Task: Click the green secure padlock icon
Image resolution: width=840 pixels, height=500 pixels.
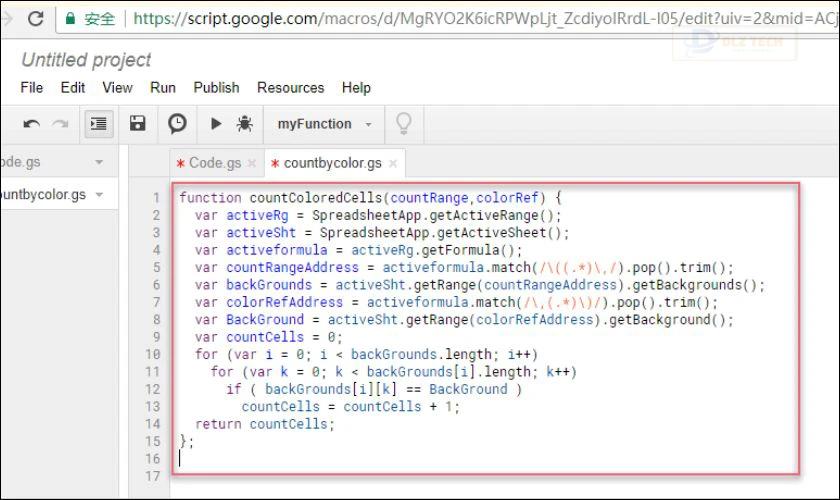Action: (70, 19)
